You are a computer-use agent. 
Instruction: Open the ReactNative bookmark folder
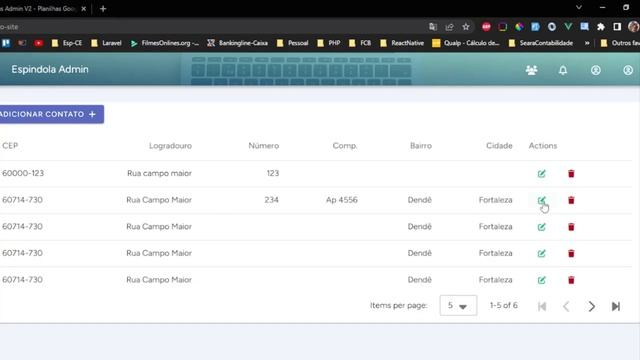[402, 43]
